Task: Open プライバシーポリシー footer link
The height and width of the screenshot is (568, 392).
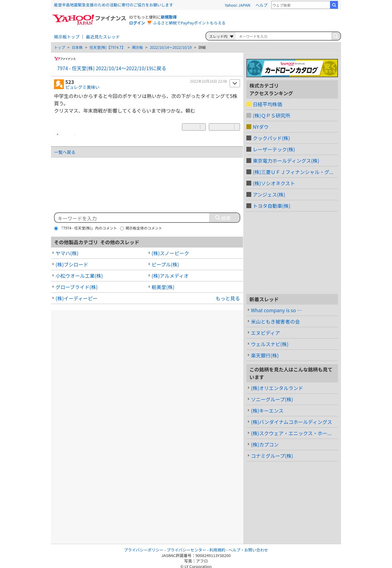Action: tap(143, 550)
